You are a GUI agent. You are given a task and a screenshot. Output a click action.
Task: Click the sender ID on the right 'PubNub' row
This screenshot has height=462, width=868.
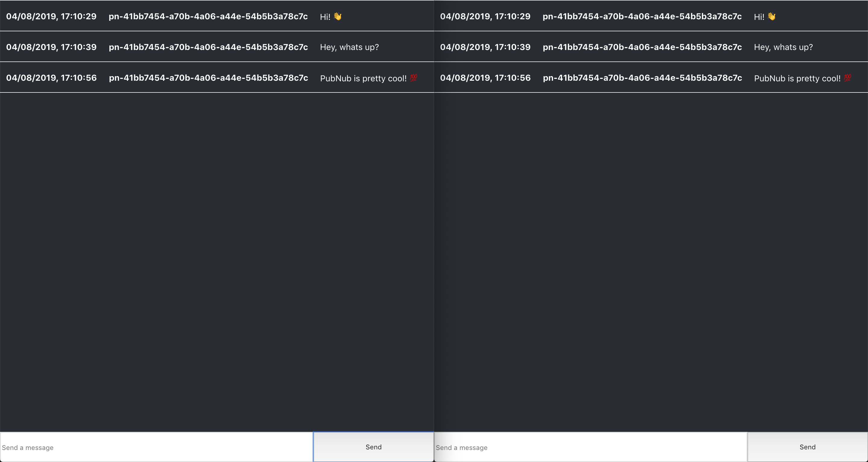pyautogui.click(x=642, y=78)
